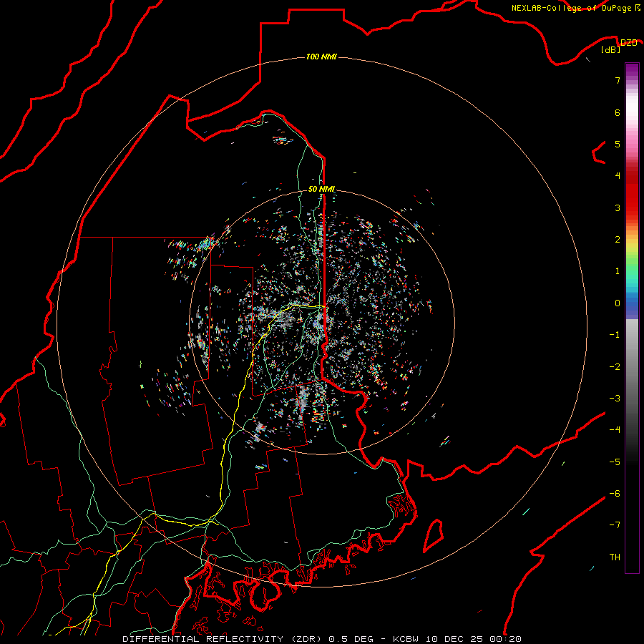Click the 0 value on the color scale
The width and height of the screenshot is (644, 644).
click(618, 303)
